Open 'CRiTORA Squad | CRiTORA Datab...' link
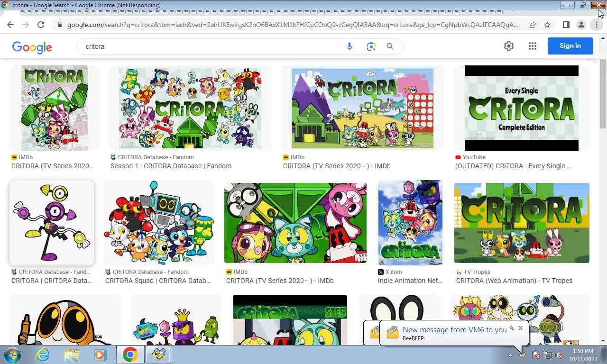 pyautogui.click(x=158, y=281)
